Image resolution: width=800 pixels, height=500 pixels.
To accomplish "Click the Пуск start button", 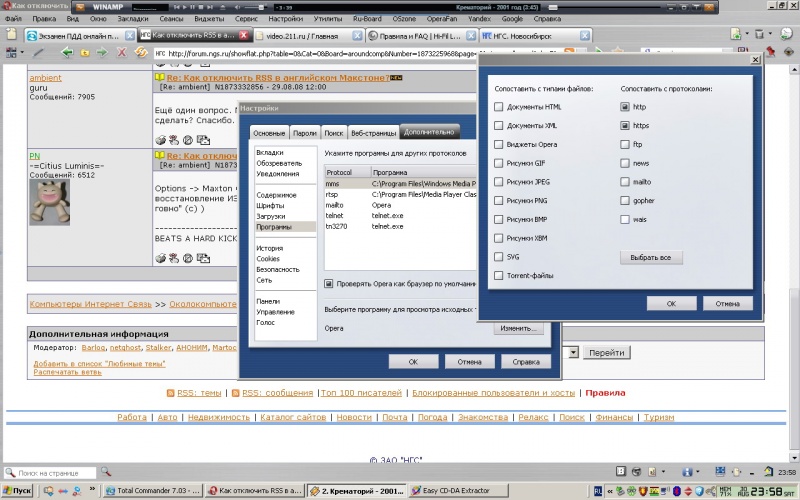I will 17,491.
